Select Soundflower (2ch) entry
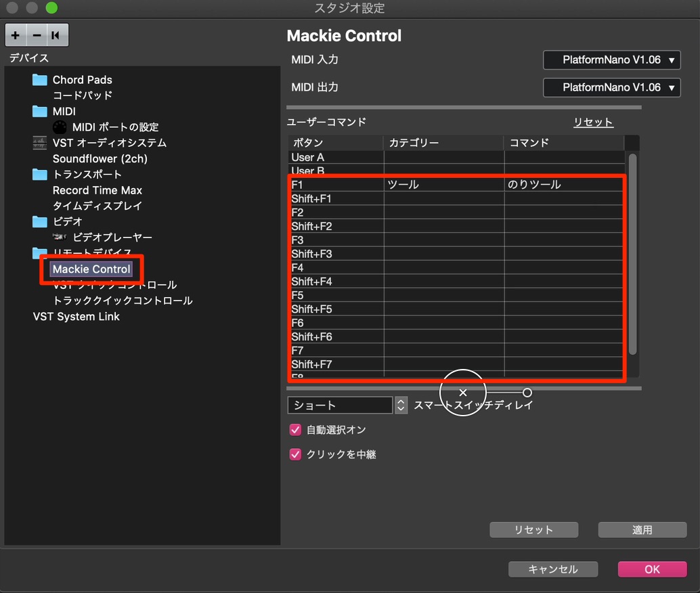Image resolution: width=700 pixels, height=593 pixels. (x=100, y=159)
